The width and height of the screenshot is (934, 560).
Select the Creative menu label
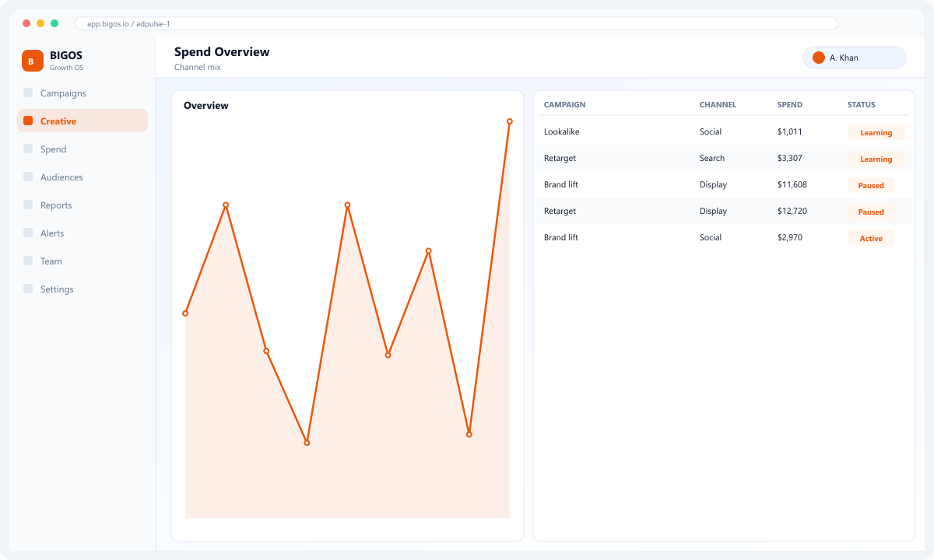58,121
